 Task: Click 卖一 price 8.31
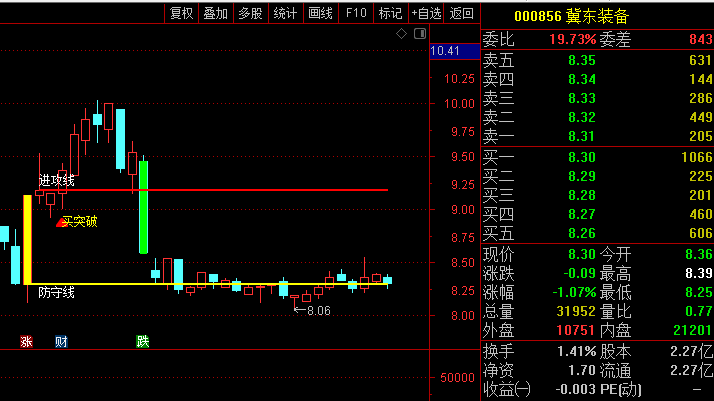coord(582,136)
